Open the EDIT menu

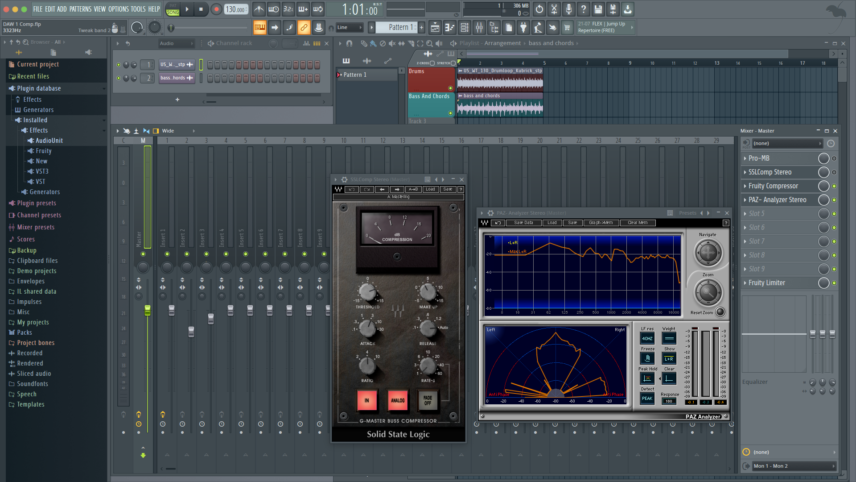click(x=50, y=9)
